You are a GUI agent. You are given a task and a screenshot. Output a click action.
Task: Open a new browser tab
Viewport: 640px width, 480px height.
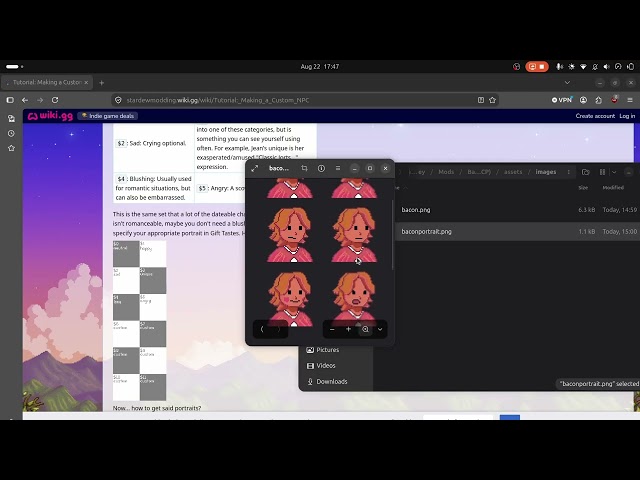(x=102, y=82)
